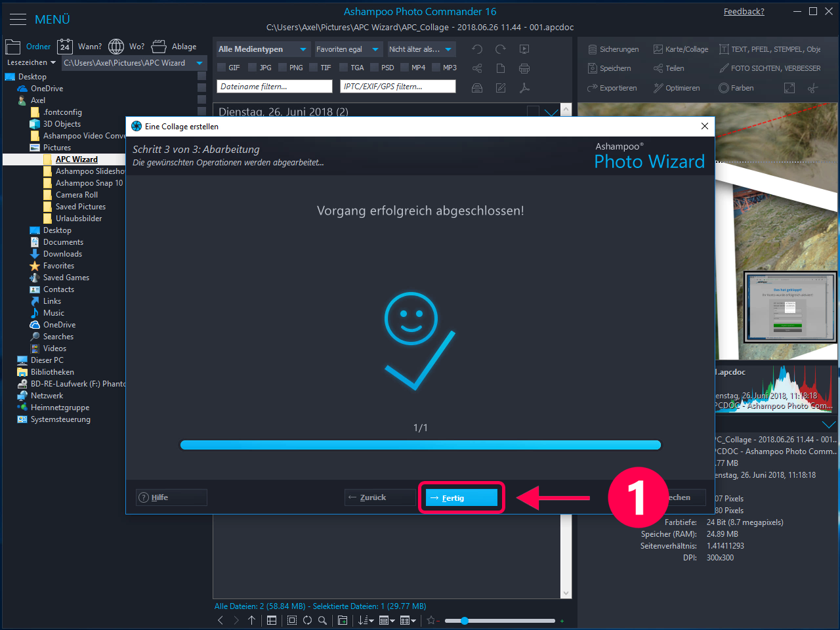Viewport: 840px width, 630px height.
Task: Click Fertig button in wizard
Action: coord(461,497)
